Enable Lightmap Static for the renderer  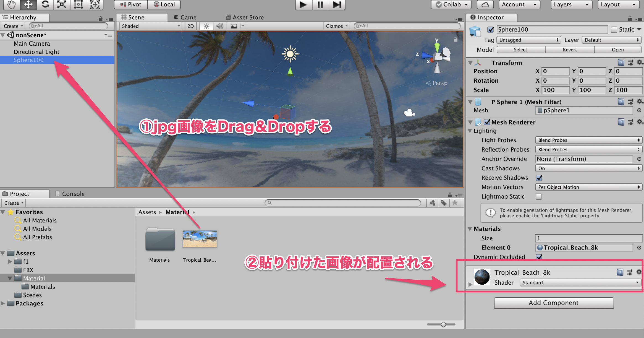click(538, 196)
